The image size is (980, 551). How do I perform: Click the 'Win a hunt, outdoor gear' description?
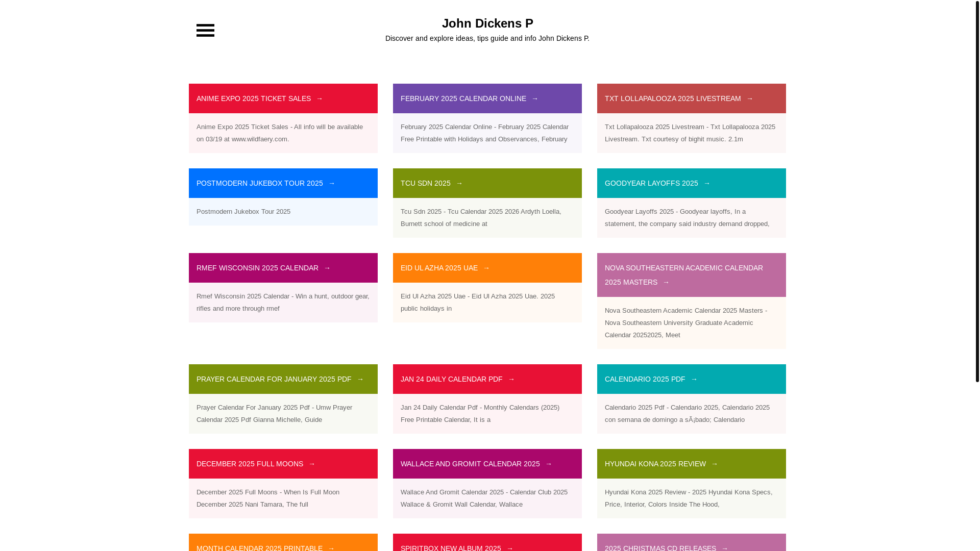pos(283,303)
